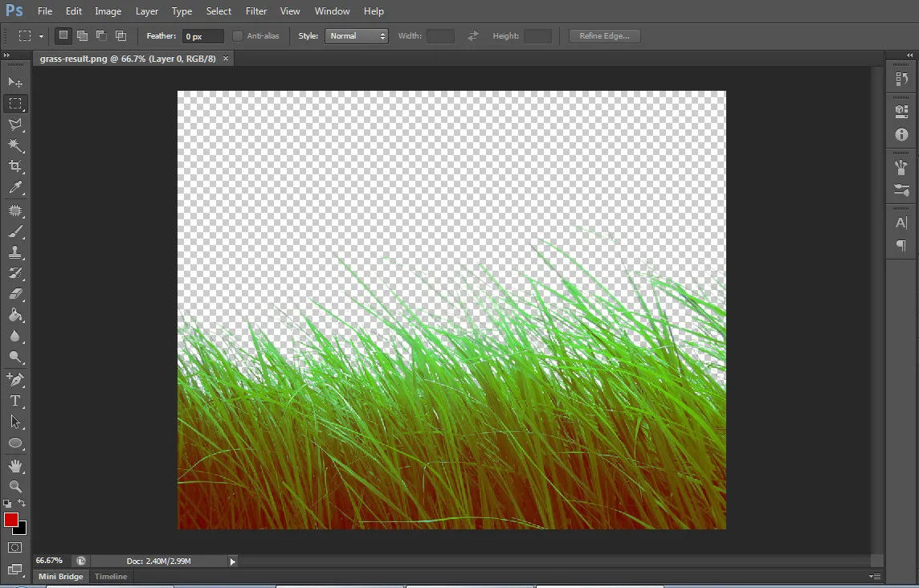Select the Crop tool
919x588 pixels.
click(15, 166)
